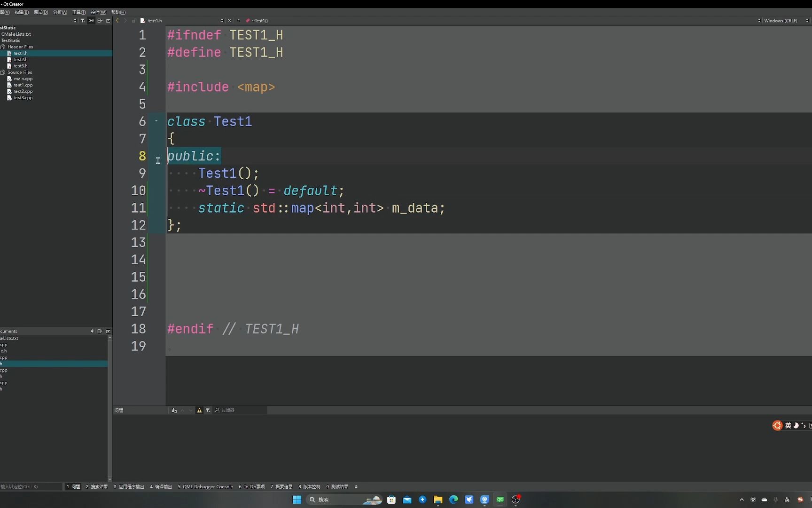Click the scroll-down arrow of Open Documents scrollbar
Viewport: 812px width, 508px height.
pyautogui.click(x=110, y=479)
